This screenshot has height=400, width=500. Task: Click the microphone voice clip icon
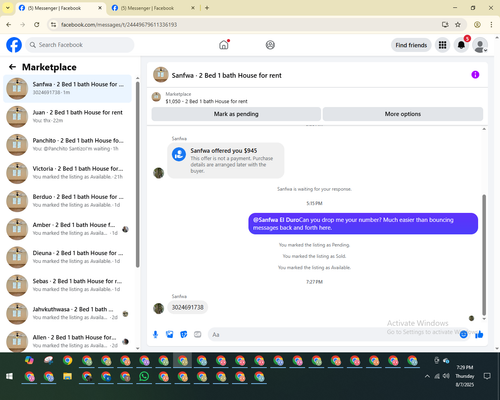[155, 334]
